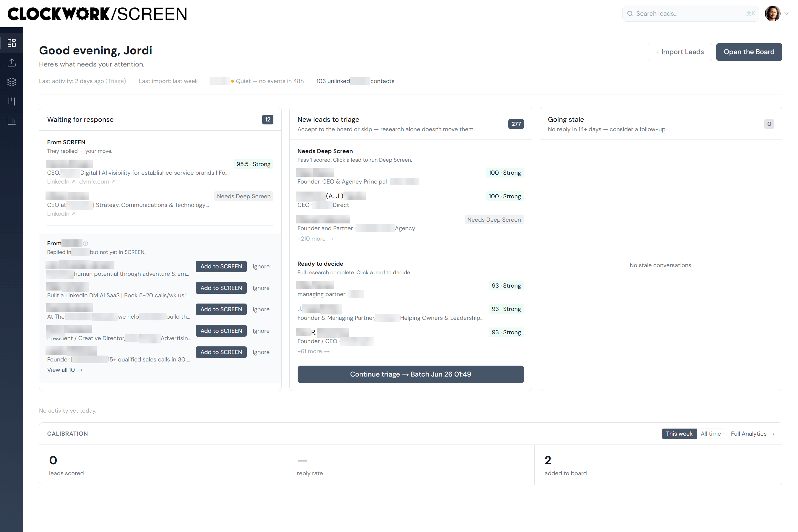Click the user avatar photo
The image size is (798, 532).
coord(773,14)
